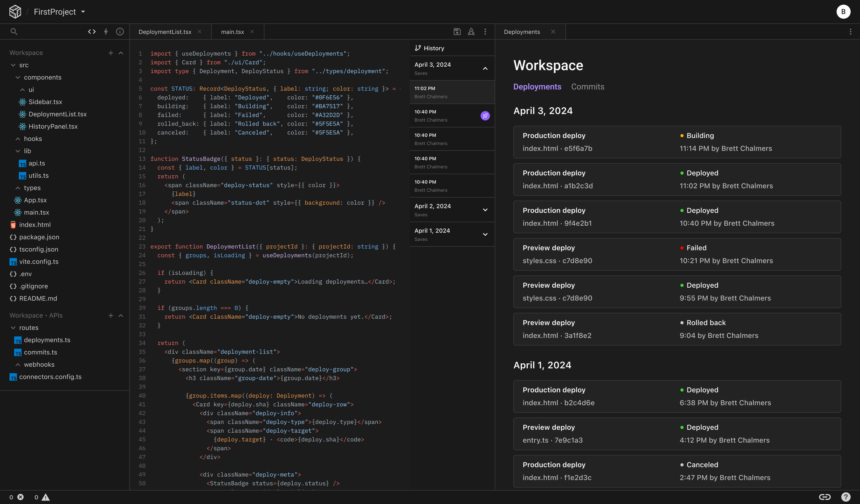Collapse the src folder
860x504 pixels.
coord(13,65)
